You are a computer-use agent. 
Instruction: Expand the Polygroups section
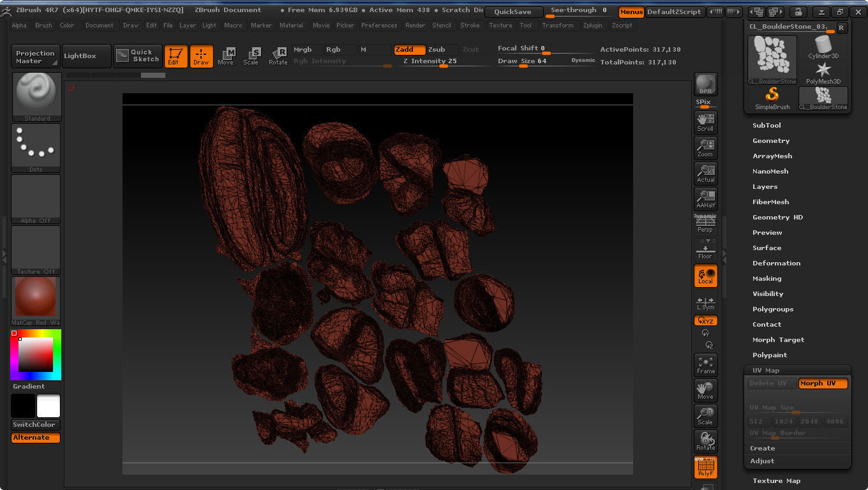tap(773, 309)
